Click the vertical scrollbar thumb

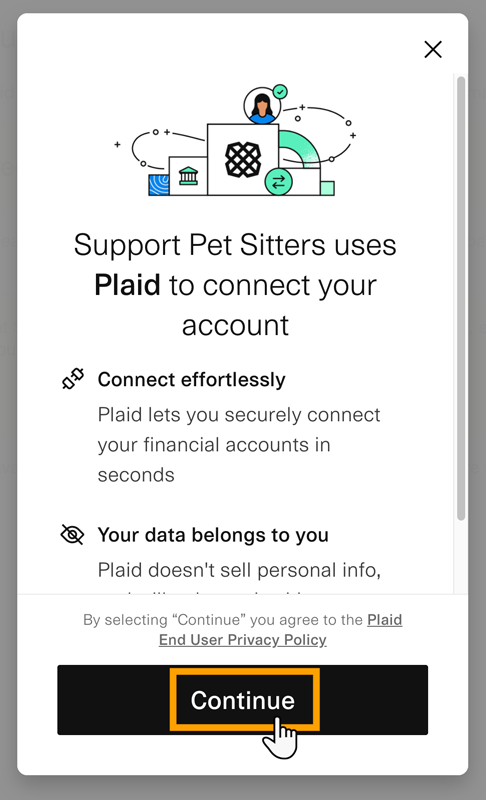461,298
